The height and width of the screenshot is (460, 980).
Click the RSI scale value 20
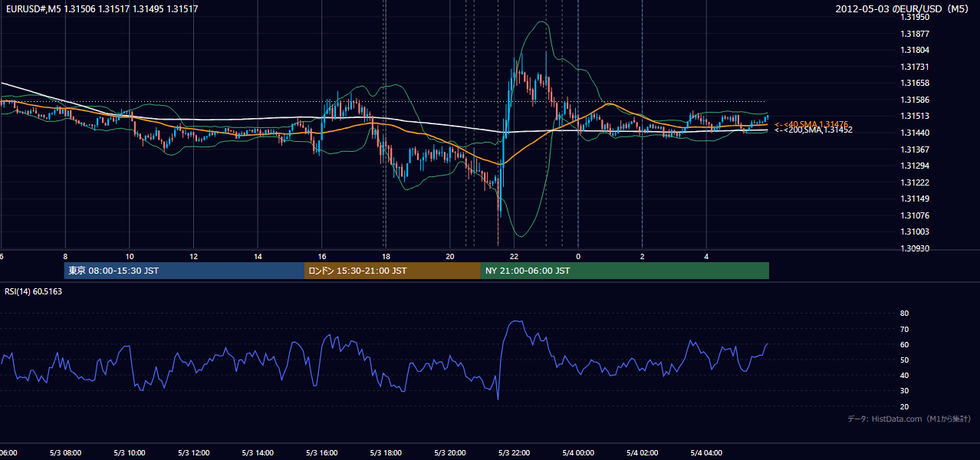(x=904, y=407)
